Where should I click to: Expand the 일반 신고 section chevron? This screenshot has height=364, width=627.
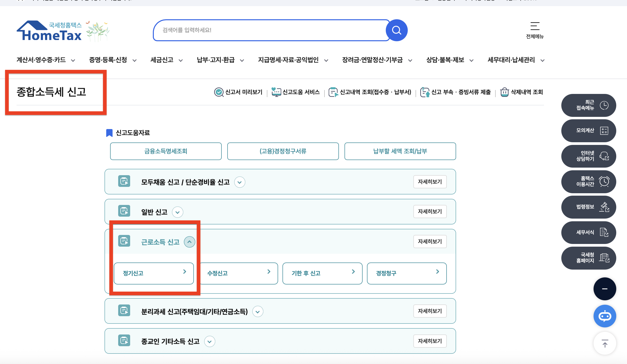point(178,212)
